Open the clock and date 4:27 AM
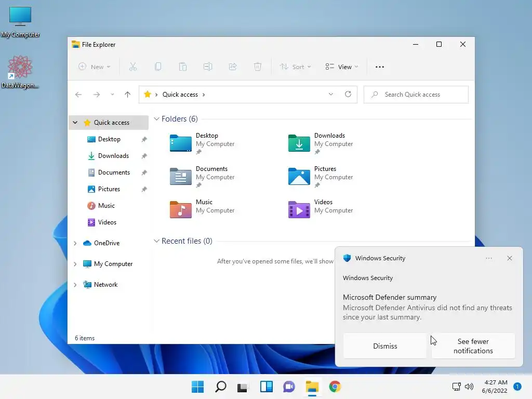Viewport: 532px width, 399px height. [495, 387]
